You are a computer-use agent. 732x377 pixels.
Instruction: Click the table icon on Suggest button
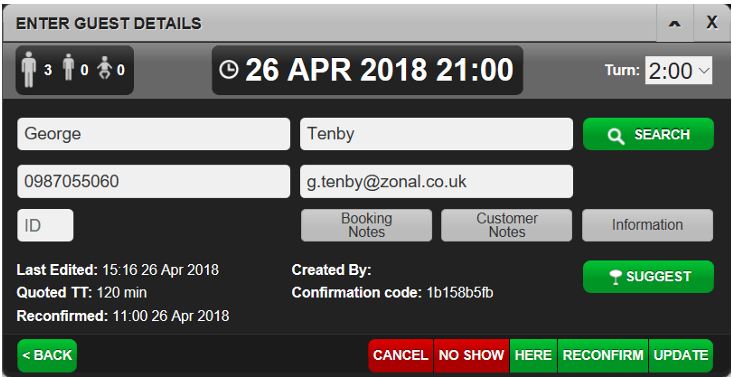[x=616, y=277]
